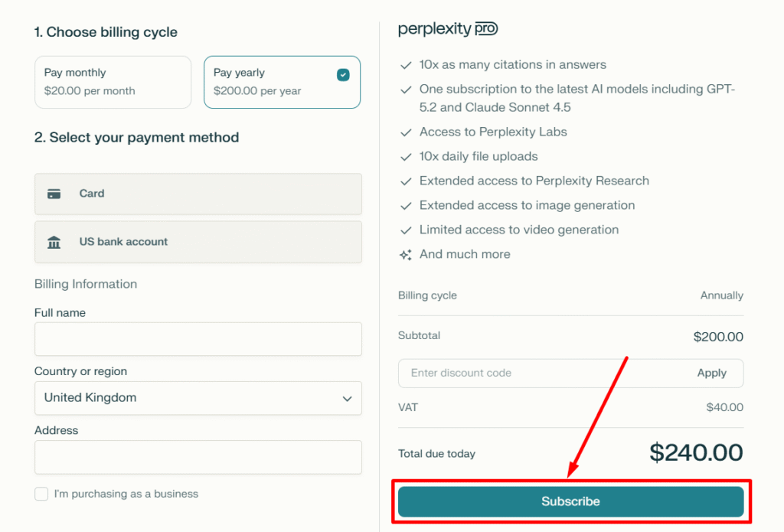Click the checkmark beside 10x as many citations

[406, 66]
